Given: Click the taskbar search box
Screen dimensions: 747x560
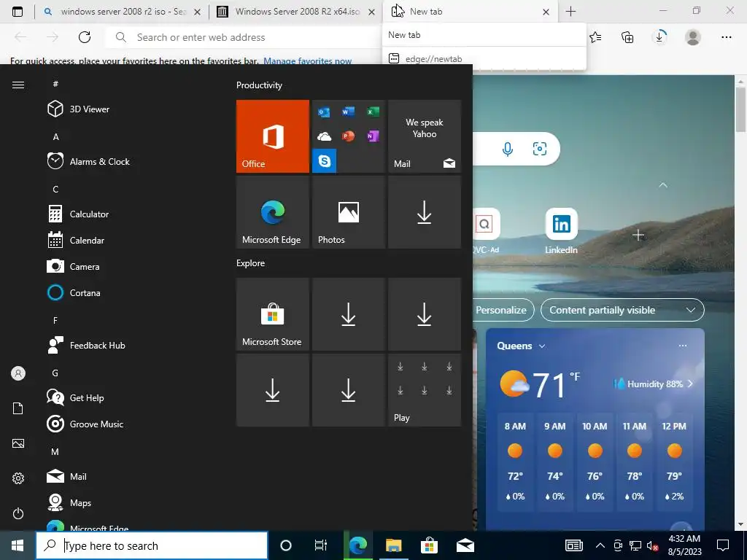Looking at the screenshot, I should [152, 545].
